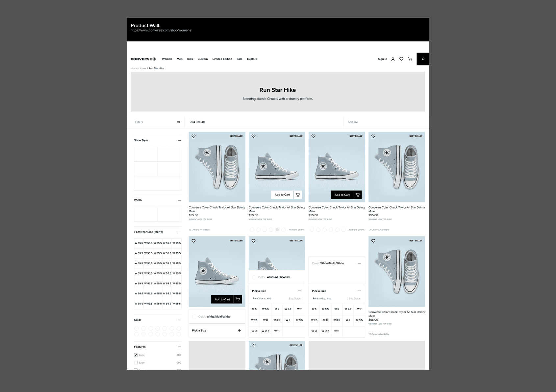Collapse the Width filter section
This screenshot has height=392, width=556.
tap(180, 200)
